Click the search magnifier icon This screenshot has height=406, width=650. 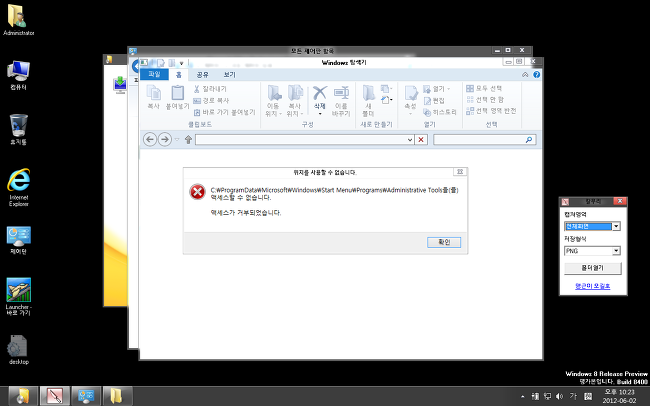529,140
